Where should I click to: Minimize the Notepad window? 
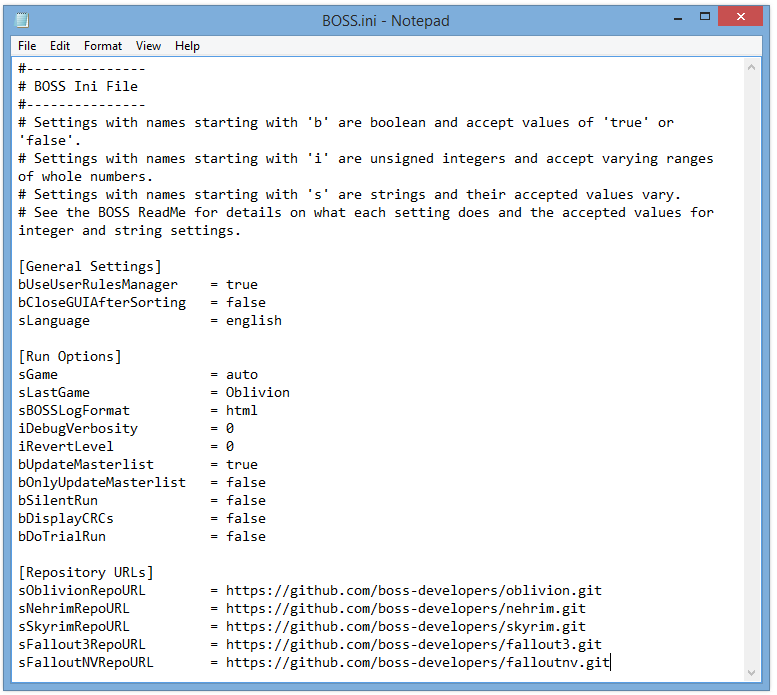[x=678, y=18]
